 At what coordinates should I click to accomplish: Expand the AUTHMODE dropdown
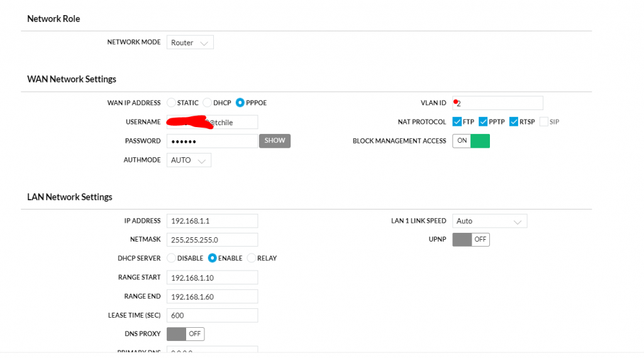pyautogui.click(x=189, y=160)
